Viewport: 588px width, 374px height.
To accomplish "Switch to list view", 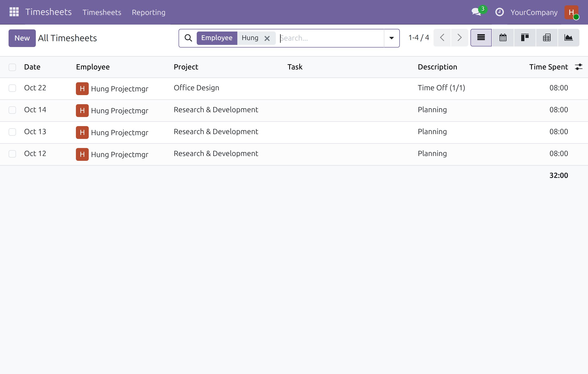I will click(481, 38).
